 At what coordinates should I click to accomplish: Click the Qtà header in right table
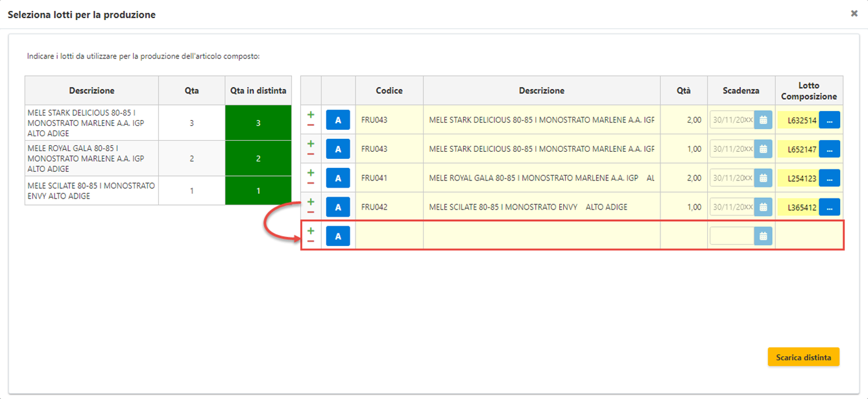coord(684,90)
